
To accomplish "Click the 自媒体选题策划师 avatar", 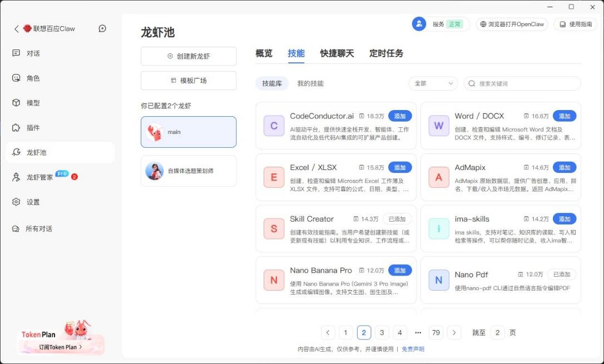I will [155, 171].
